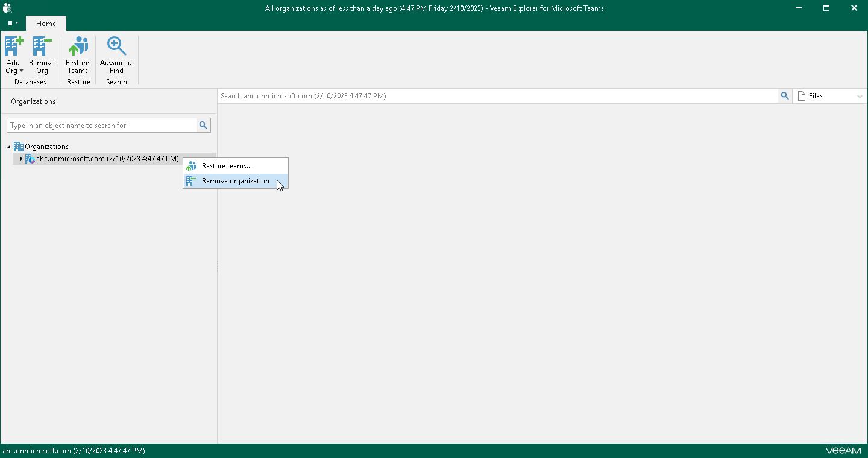
Task: Click the Restore teams context menu icon
Action: coord(191,166)
